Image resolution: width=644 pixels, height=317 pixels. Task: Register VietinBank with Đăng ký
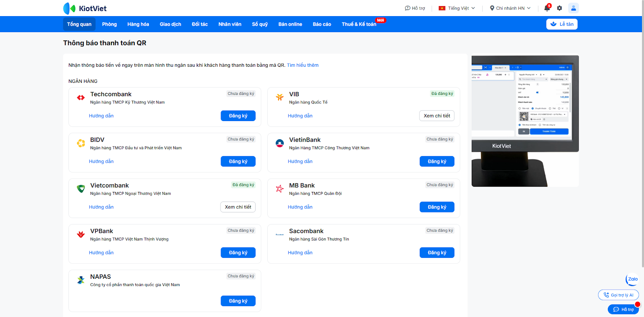(x=437, y=161)
